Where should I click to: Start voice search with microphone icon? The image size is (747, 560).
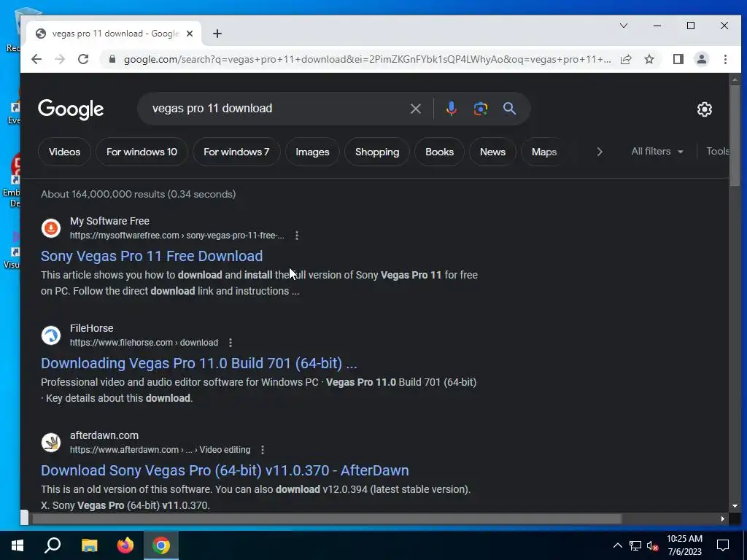coord(451,109)
